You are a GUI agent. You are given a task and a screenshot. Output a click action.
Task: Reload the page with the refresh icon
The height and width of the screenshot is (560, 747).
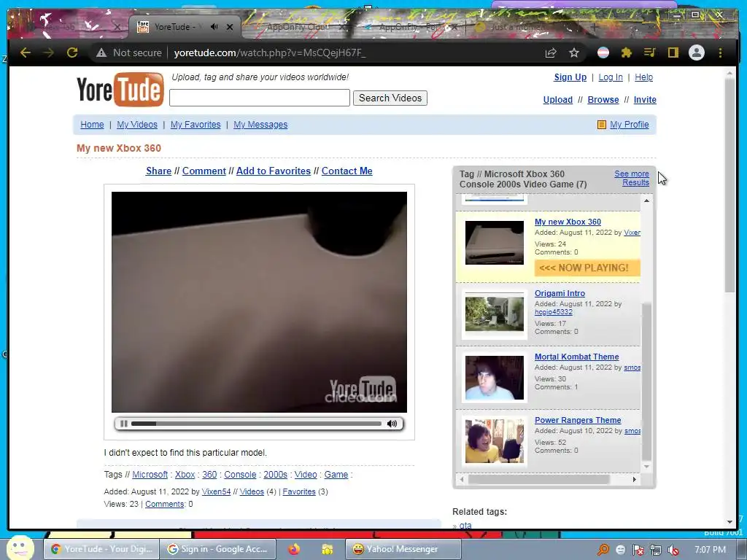click(x=72, y=52)
